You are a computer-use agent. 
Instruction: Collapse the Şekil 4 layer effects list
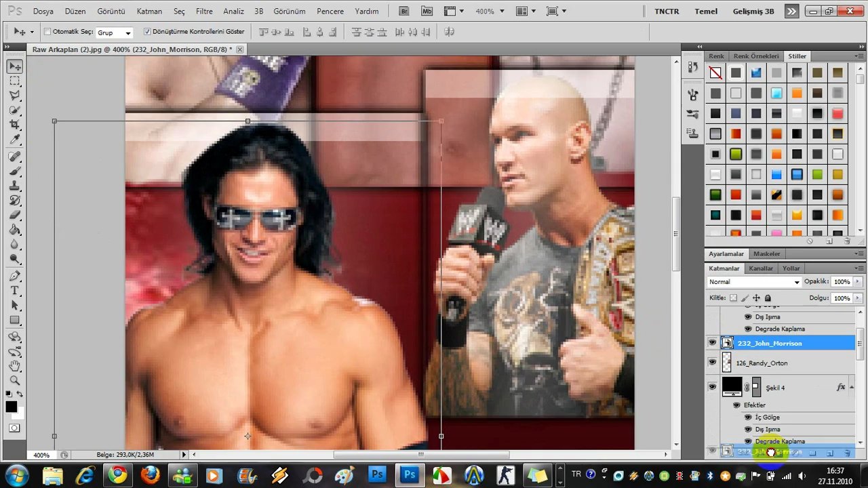(x=852, y=388)
